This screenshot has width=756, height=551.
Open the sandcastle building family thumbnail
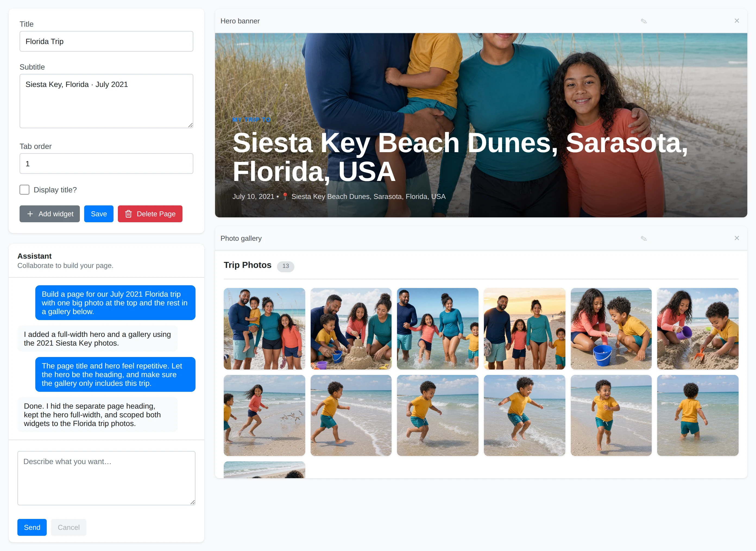pyautogui.click(x=351, y=328)
